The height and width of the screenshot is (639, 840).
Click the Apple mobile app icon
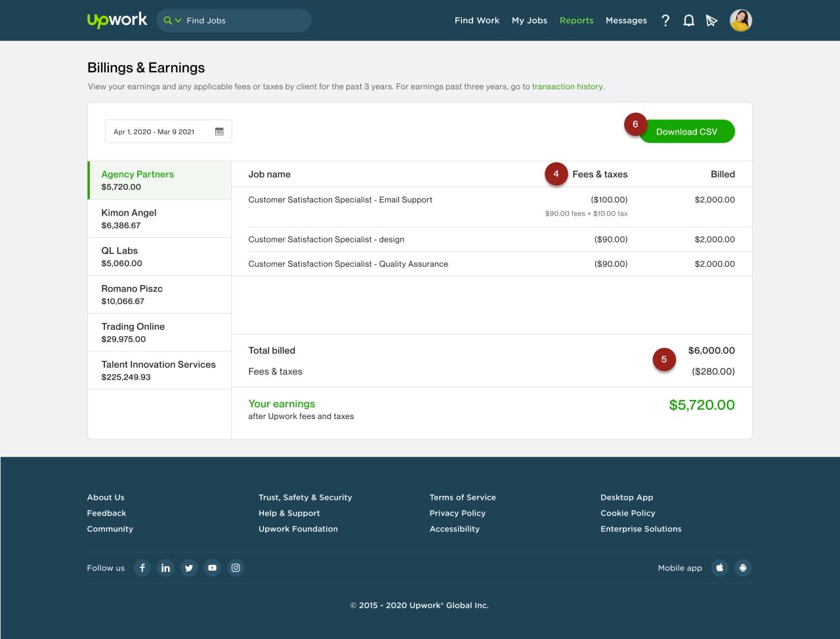coord(720,568)
